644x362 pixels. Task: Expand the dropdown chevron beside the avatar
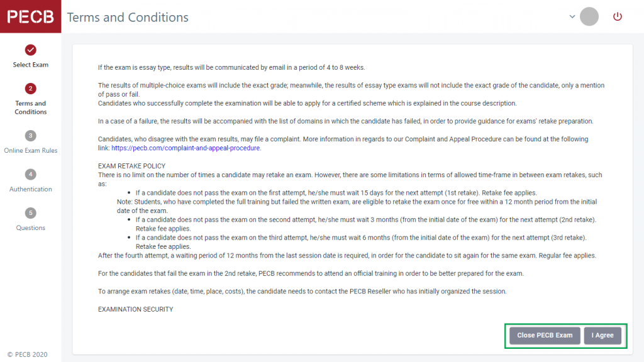click(x=572, y=17)
